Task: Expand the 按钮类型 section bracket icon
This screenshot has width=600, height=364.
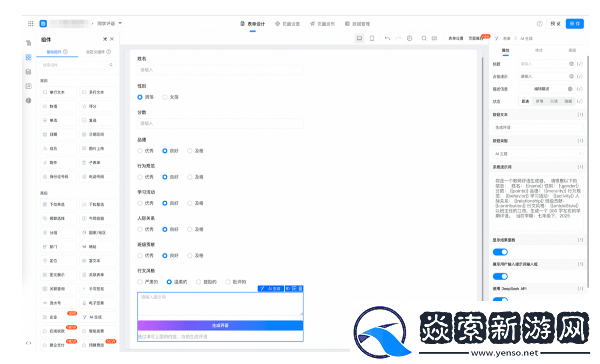Action: 580,141
